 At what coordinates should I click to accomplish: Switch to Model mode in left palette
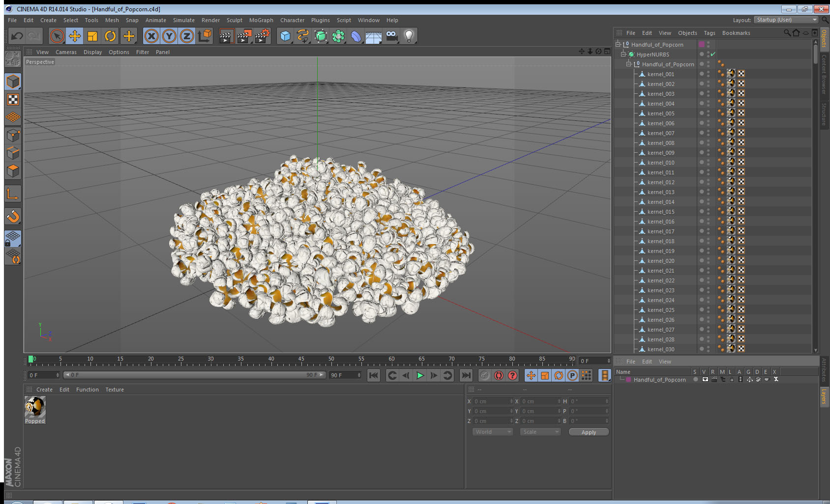point(13,82)
